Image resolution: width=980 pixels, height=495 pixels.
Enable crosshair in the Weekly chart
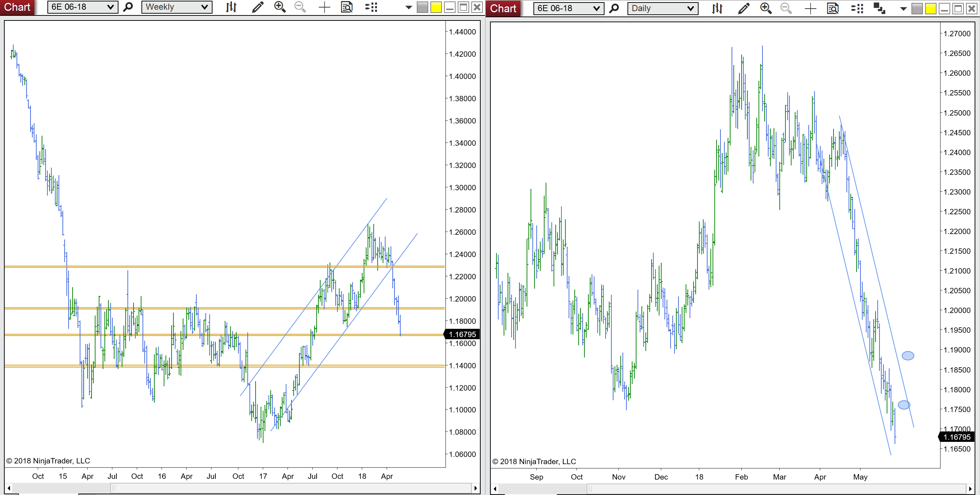(324, 7)
